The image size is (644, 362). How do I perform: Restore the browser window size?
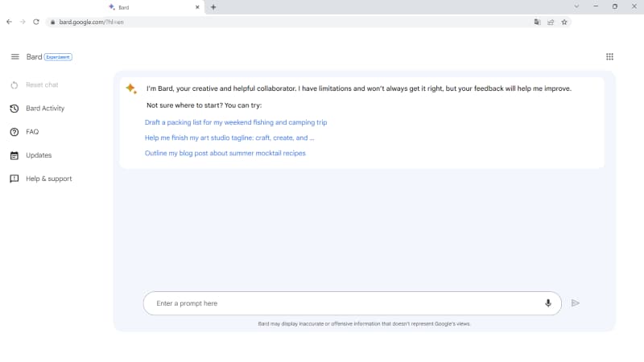click(x=615, y=6)
